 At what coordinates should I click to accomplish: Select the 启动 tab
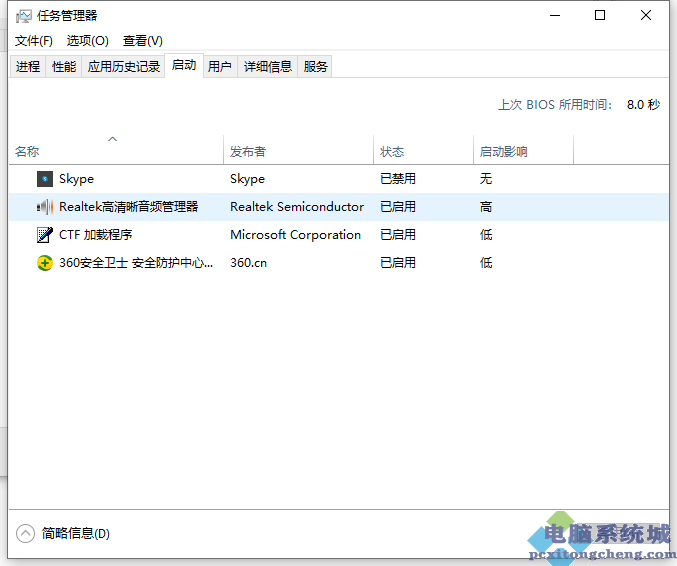(x=184, y=65)
